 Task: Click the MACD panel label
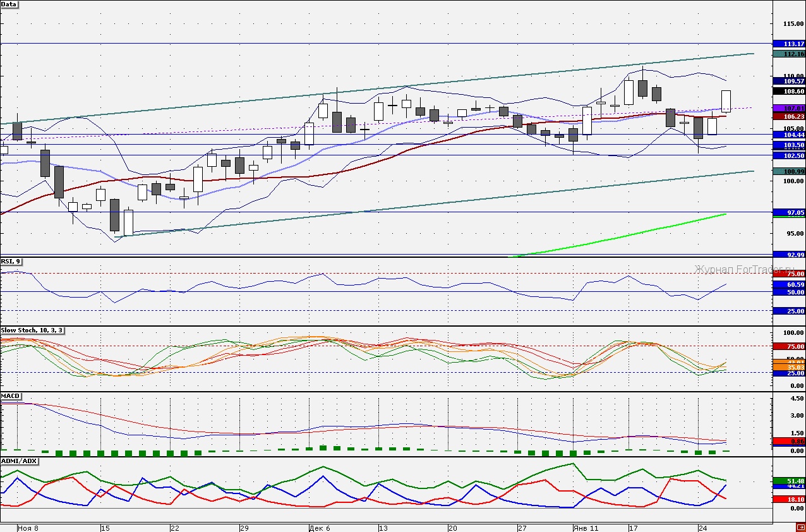10,396
